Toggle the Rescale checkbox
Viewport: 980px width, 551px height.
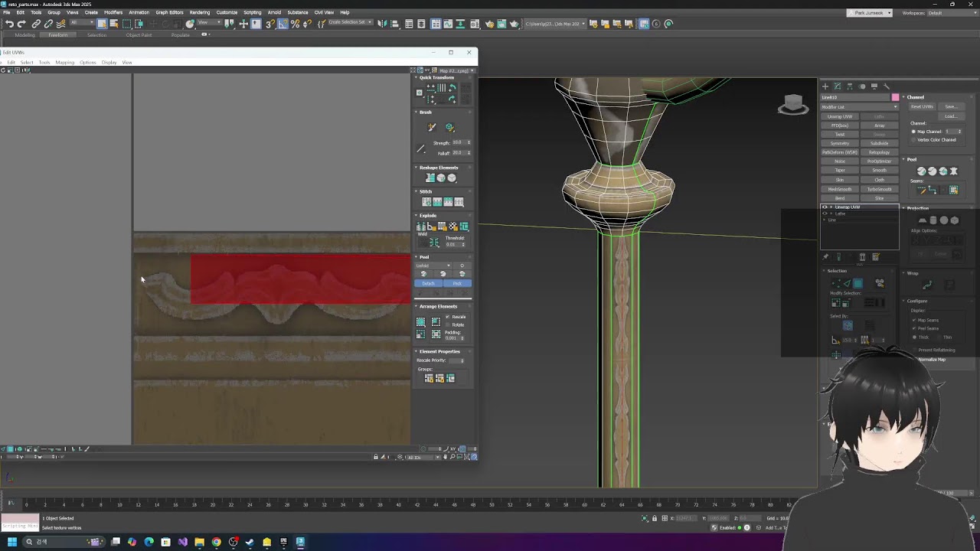point(449,317)
